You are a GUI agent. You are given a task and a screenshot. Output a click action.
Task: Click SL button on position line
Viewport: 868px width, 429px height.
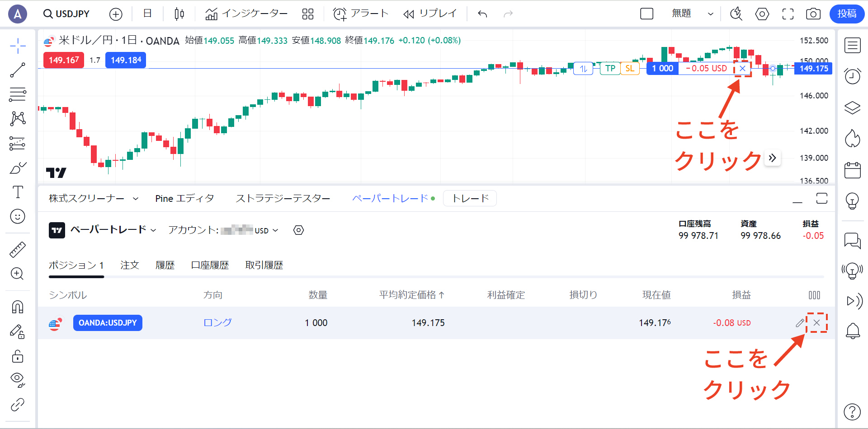tap(630, 69)
